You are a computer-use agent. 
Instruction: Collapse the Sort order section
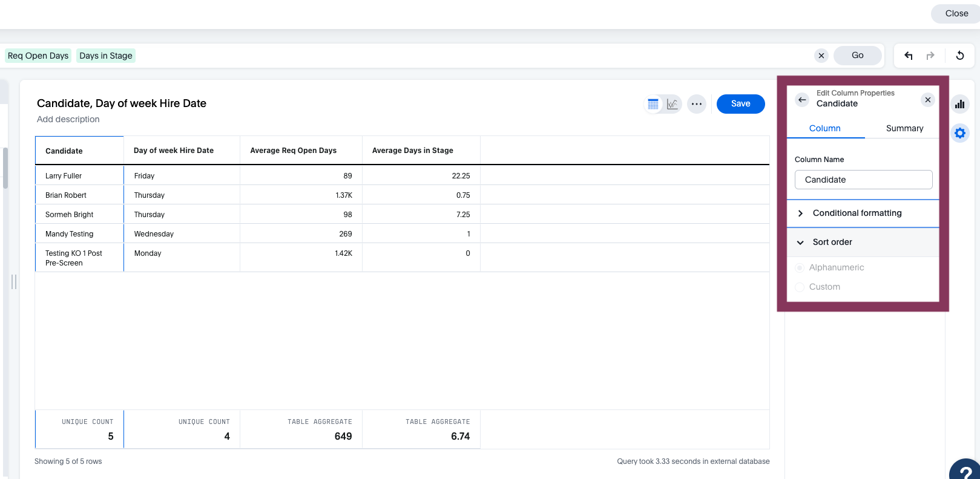[863, 242]
